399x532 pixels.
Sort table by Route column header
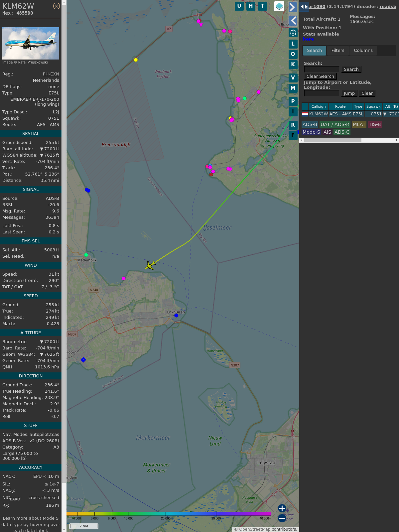coord(340,106)
